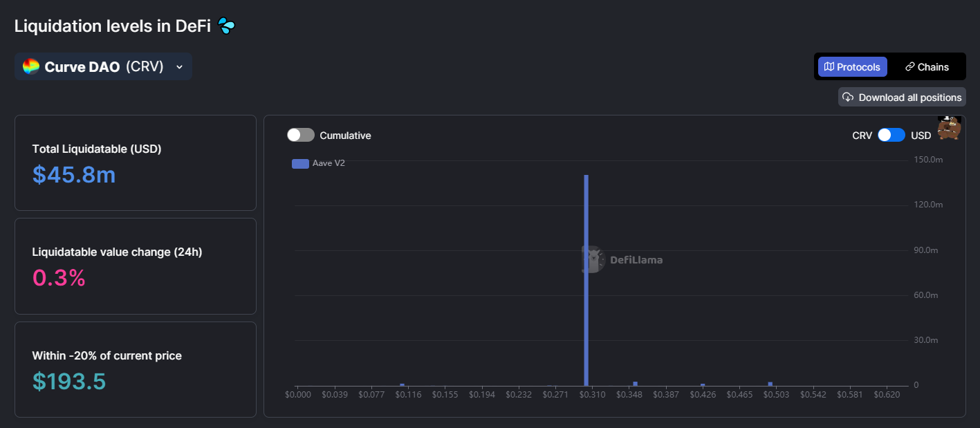The height and width of the screenshot is (428, 980).
Task: Click the Liquidation levels in DeFi heading
Action: point(113,26)
